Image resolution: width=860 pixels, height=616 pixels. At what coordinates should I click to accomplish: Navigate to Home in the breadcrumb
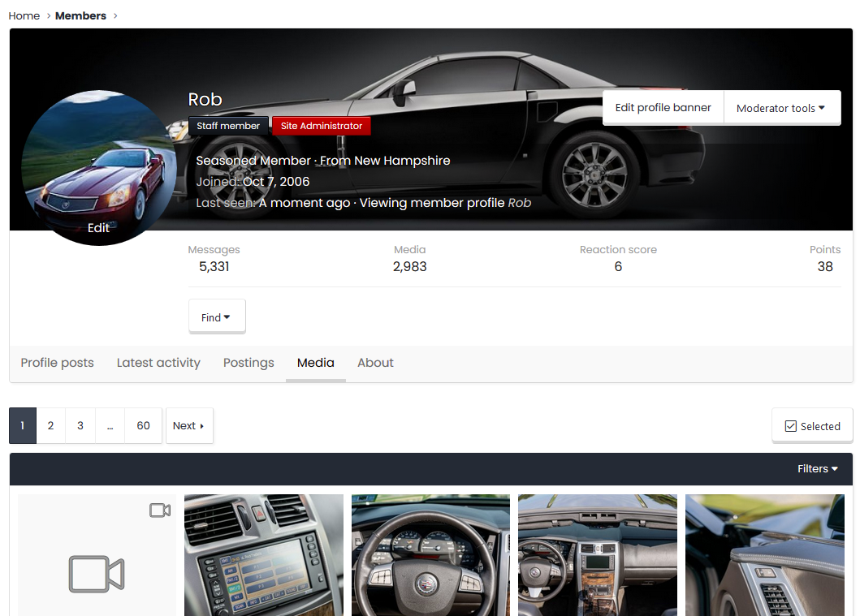24,15
